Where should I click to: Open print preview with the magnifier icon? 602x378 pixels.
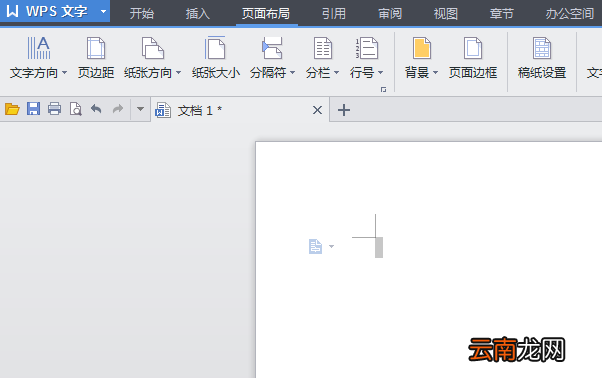tap(76, 109)
